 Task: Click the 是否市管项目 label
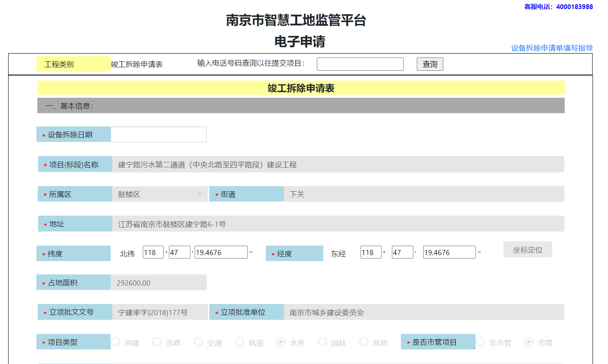tap(438, 342)
